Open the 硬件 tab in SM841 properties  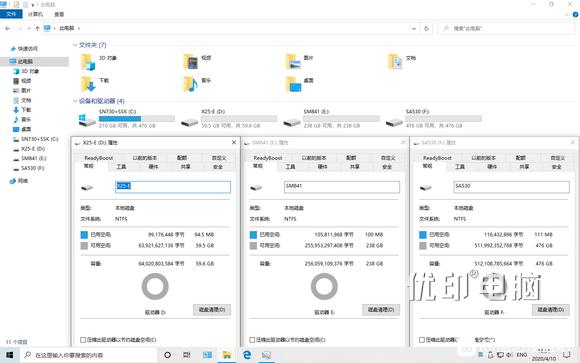(x=323, y=167)
